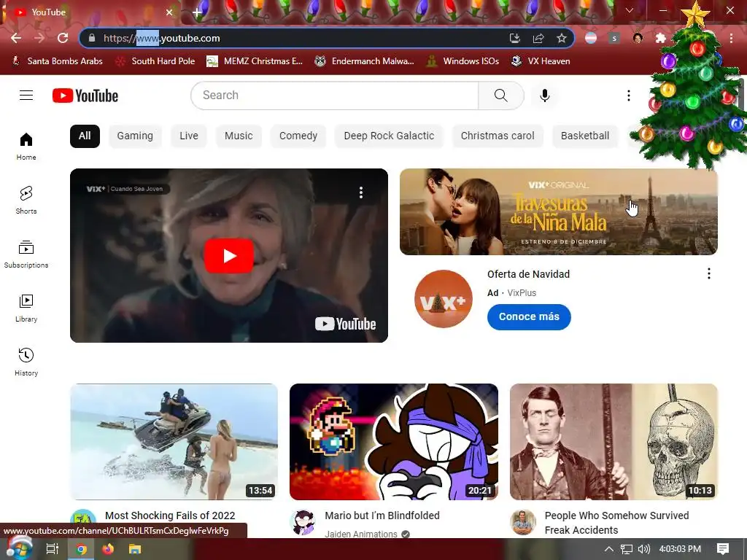Open the YouTube hamburger guide menu

pos(26,96)
